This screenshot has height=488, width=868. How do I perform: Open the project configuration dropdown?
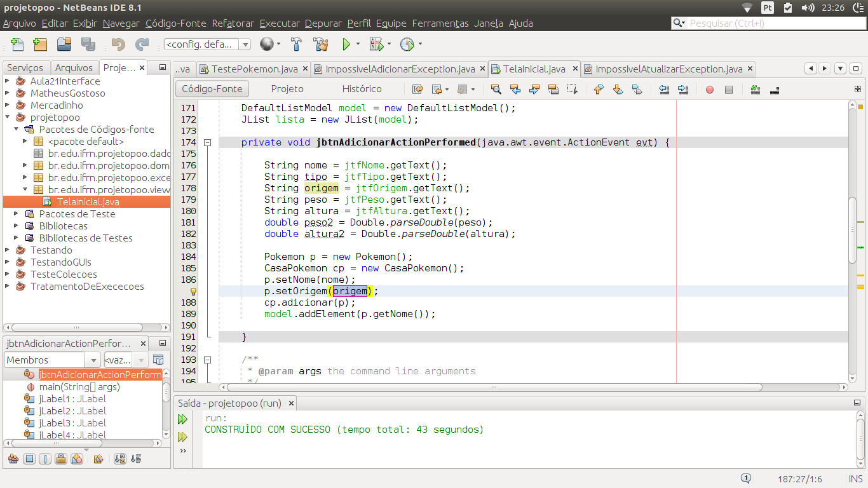(x=207, y=44)
